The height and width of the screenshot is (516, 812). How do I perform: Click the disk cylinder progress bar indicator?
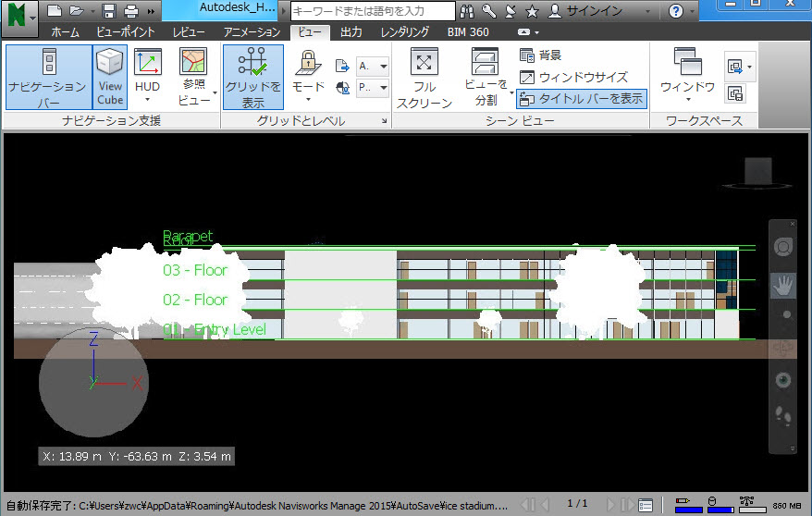720,505
